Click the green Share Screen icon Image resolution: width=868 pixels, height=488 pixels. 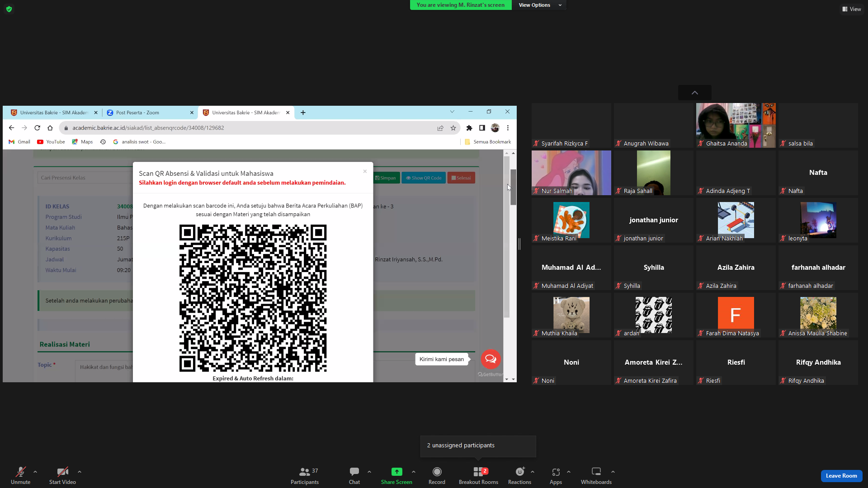(x=396, y=472)
